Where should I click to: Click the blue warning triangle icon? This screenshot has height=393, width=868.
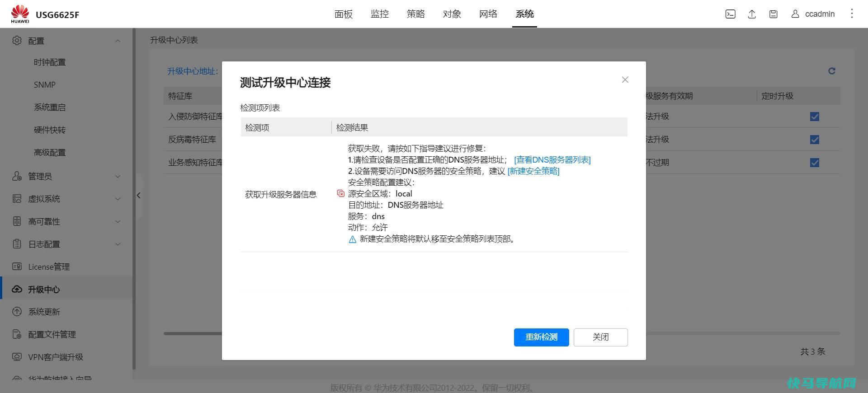click(353, 239)
